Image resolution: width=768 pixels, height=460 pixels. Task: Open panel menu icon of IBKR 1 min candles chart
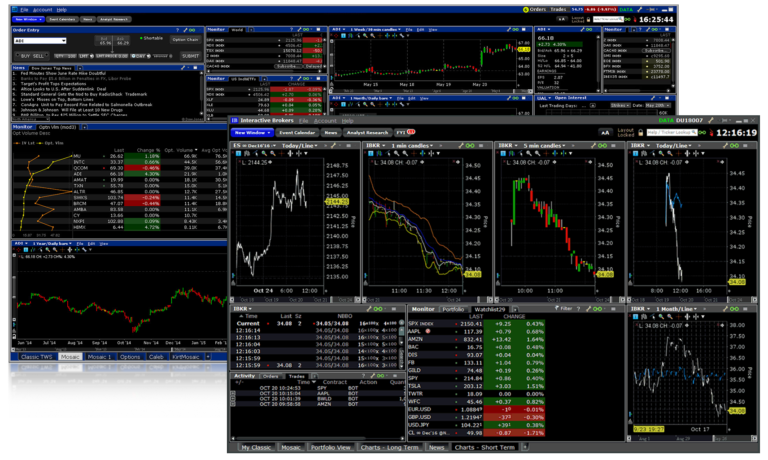(x=481, y=145)
